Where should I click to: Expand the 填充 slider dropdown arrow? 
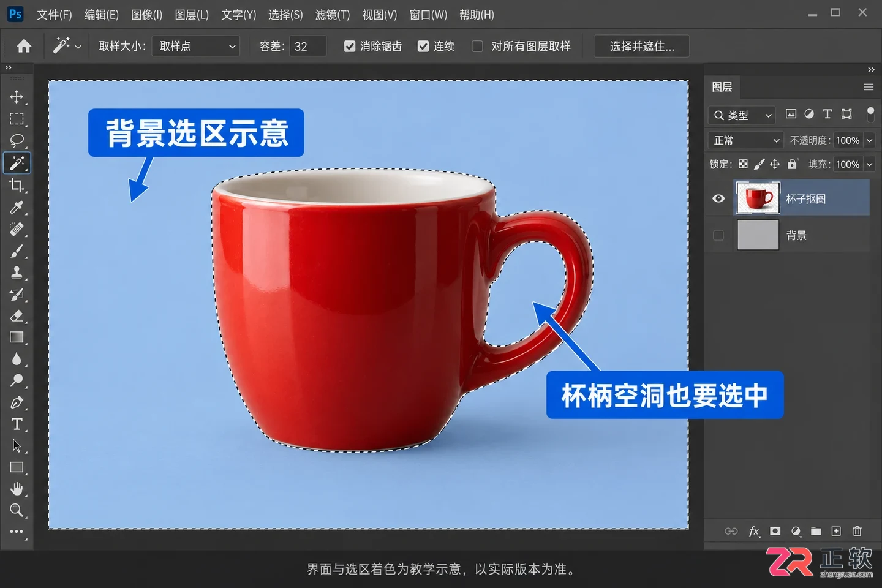[x=869, y=164]
